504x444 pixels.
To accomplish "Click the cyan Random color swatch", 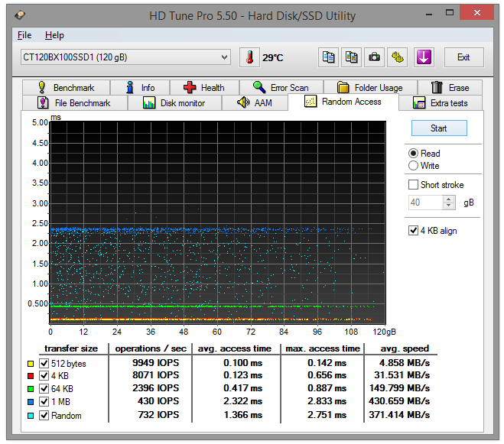I will click(x=31, y=416).
